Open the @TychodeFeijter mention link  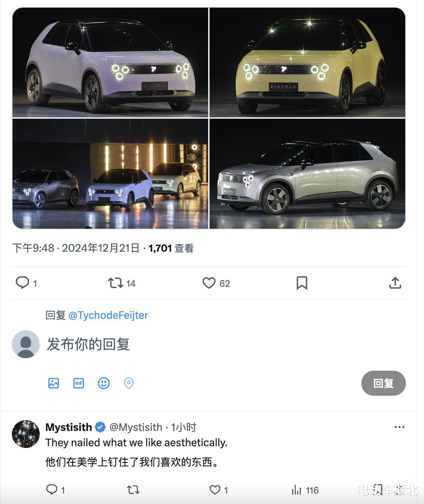108,315
